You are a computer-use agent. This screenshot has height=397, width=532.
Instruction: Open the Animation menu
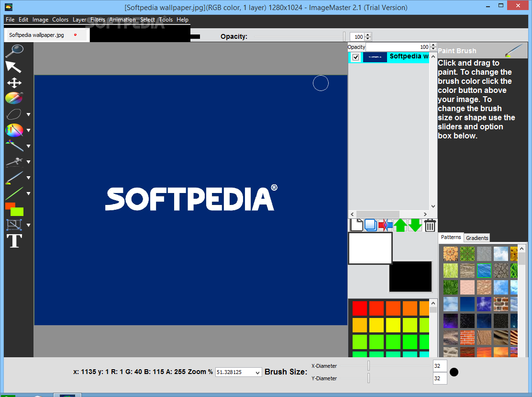(122, 20)
